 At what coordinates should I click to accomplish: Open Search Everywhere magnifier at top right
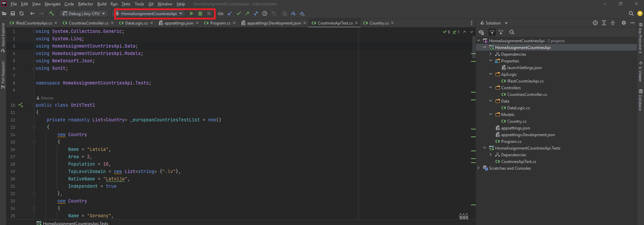pyautogui.click(x=631, y=13)
